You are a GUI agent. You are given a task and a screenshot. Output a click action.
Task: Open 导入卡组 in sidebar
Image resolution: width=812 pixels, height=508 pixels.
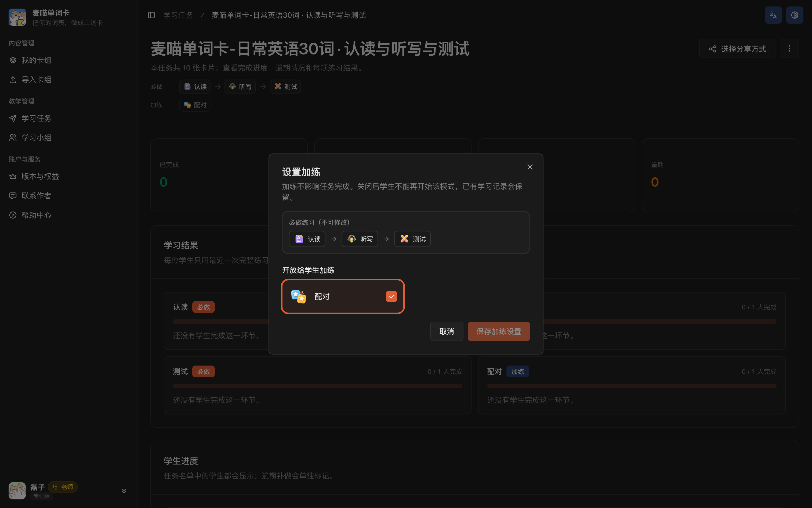(69, 80)
